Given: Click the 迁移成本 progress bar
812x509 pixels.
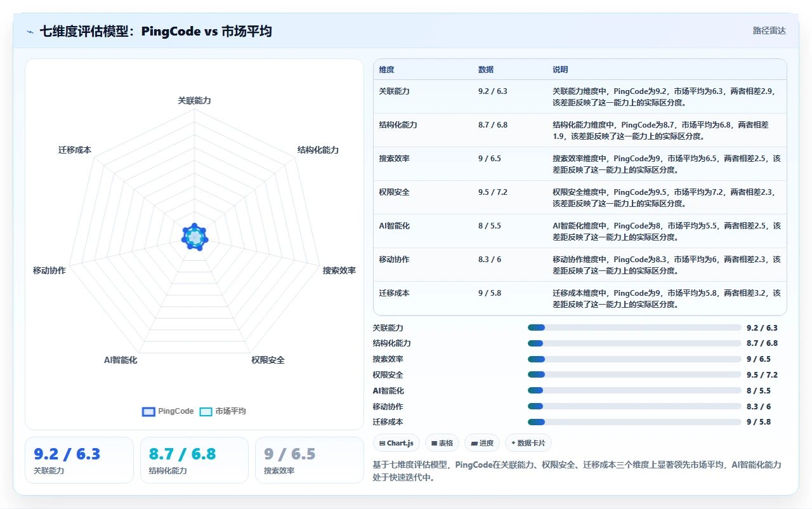Looking at the screenshot, I should click(634, 422).
